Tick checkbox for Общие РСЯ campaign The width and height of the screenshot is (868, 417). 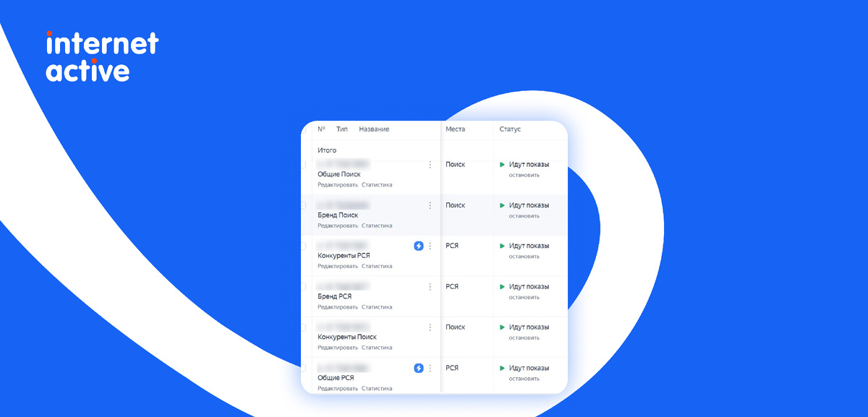tap(303, 368)
